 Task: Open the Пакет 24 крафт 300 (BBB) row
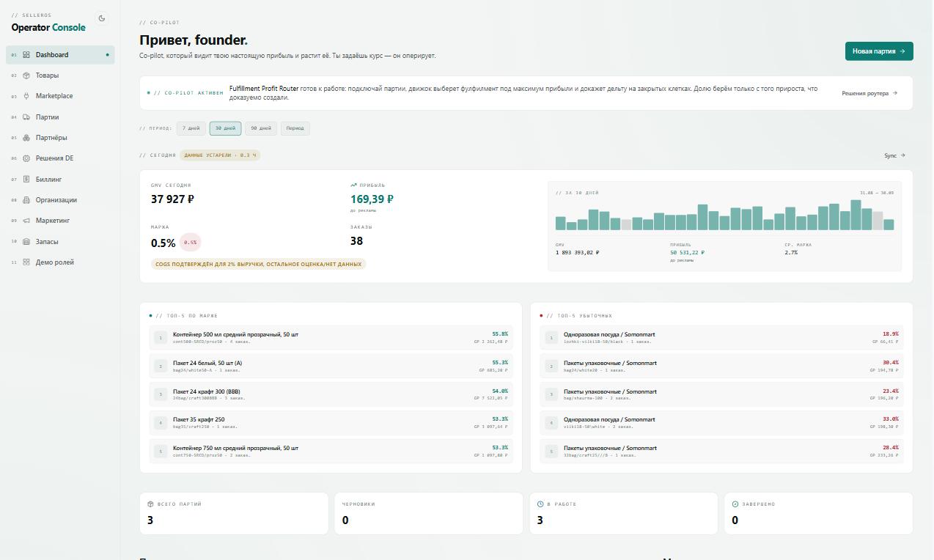coord(331,394)
